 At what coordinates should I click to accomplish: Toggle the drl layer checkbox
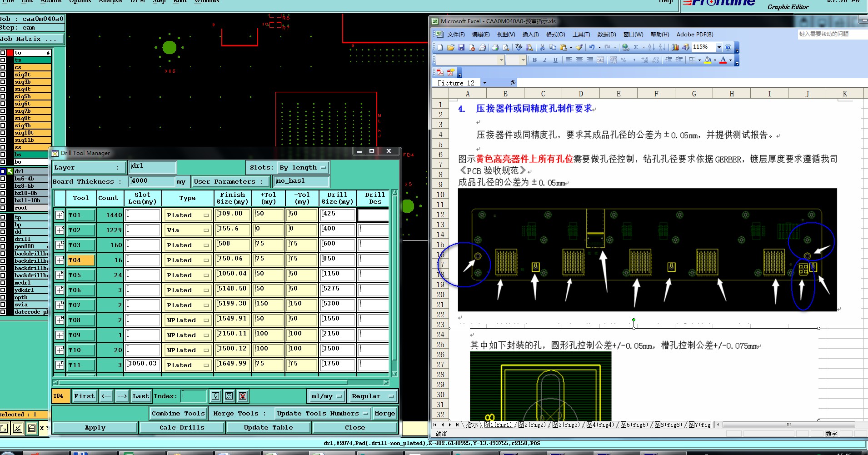click(x=3, y=171)
